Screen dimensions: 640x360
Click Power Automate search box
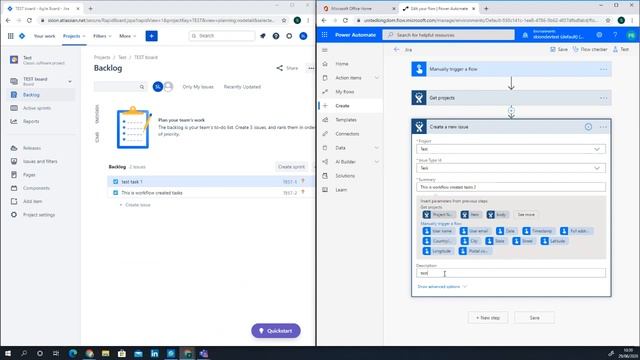click(x=449, y=35)
